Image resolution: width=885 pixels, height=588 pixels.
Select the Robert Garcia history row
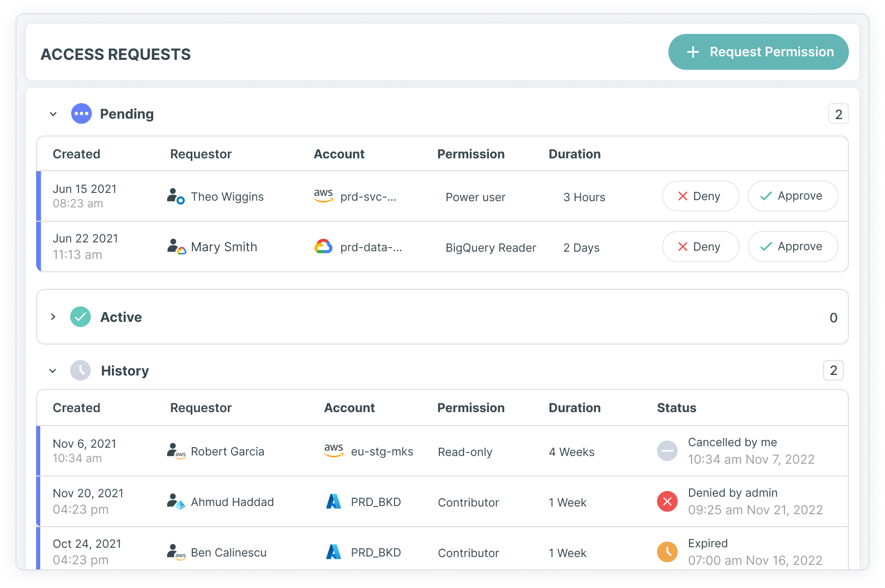tap(444, 451)
